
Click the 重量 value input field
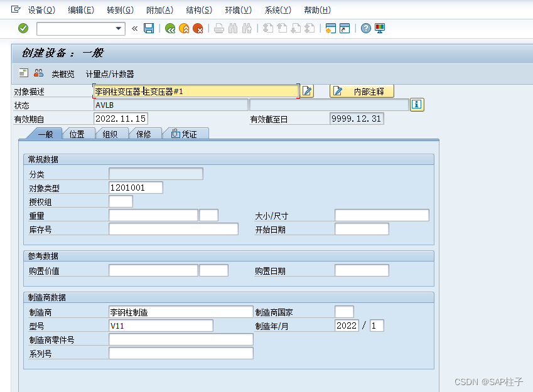[153, 215]
